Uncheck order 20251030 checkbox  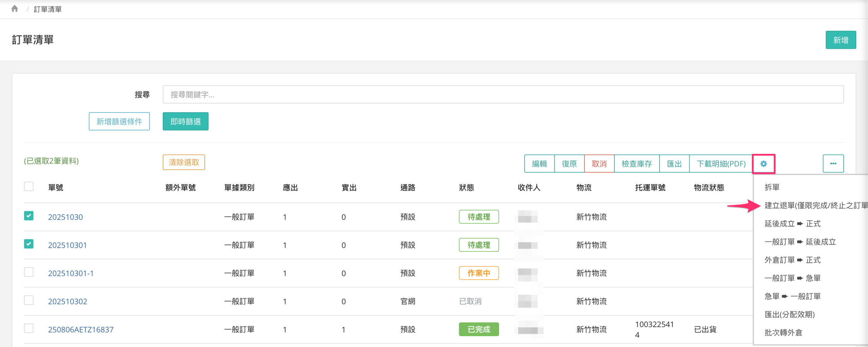(x=29, y=216)
